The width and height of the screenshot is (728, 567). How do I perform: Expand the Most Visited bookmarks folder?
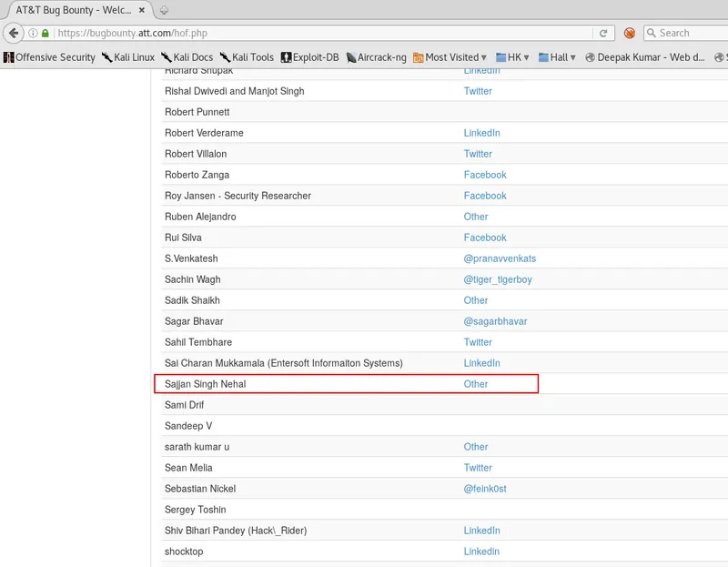pos(450,57)
